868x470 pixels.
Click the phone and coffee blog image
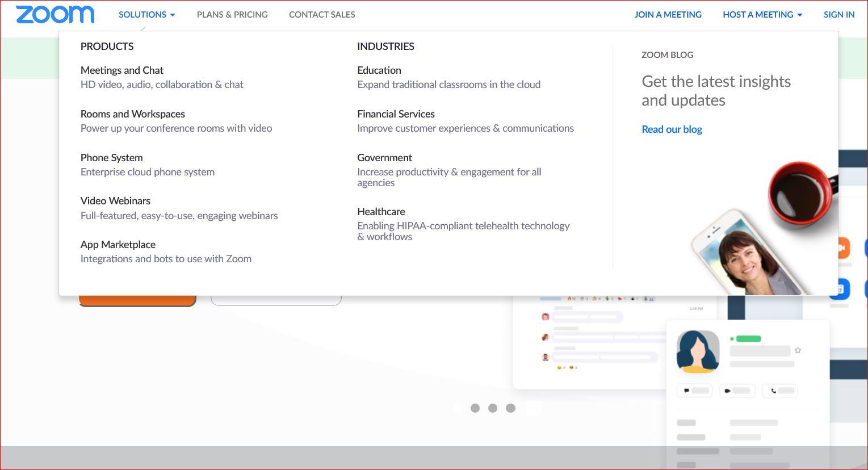click(x=765, y=229)
